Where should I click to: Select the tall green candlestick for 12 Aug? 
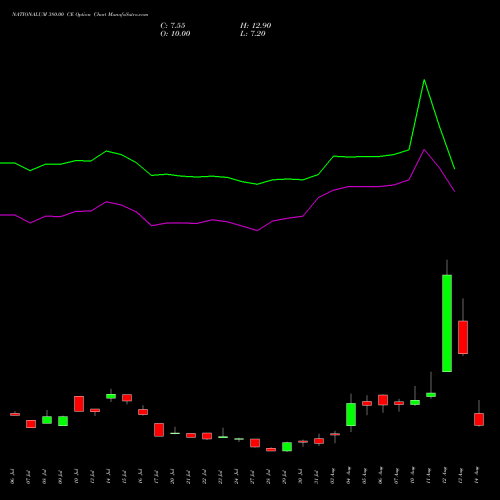447,323
